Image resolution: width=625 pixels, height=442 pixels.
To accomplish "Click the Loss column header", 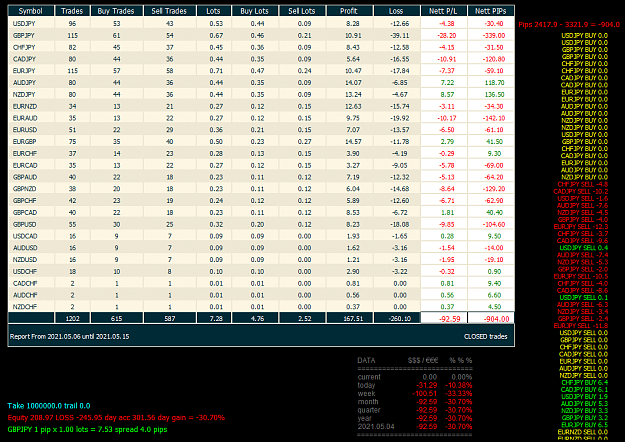I will click(396, 11).
